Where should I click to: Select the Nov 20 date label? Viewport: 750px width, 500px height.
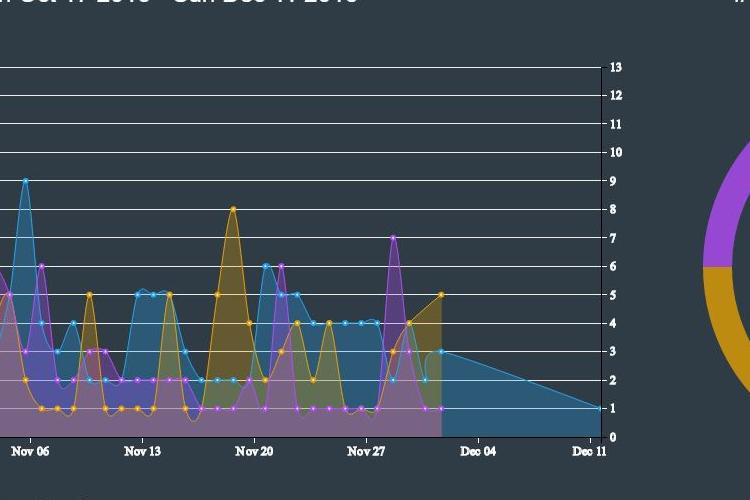pyautogui.click(x=254, y=452)
